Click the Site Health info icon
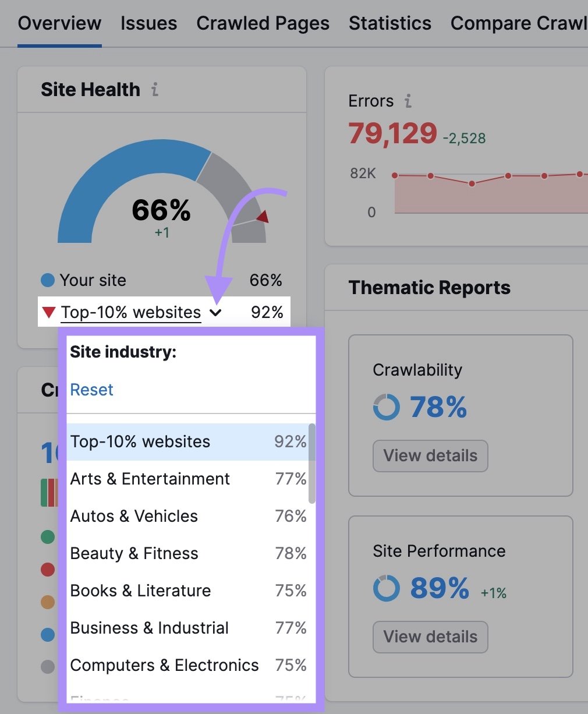Screen dimensions: 588x714 coord(154,90)
